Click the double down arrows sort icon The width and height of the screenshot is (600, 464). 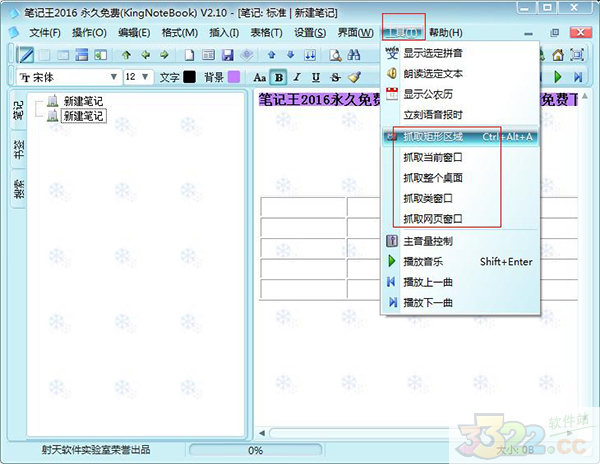click(310, 55)
